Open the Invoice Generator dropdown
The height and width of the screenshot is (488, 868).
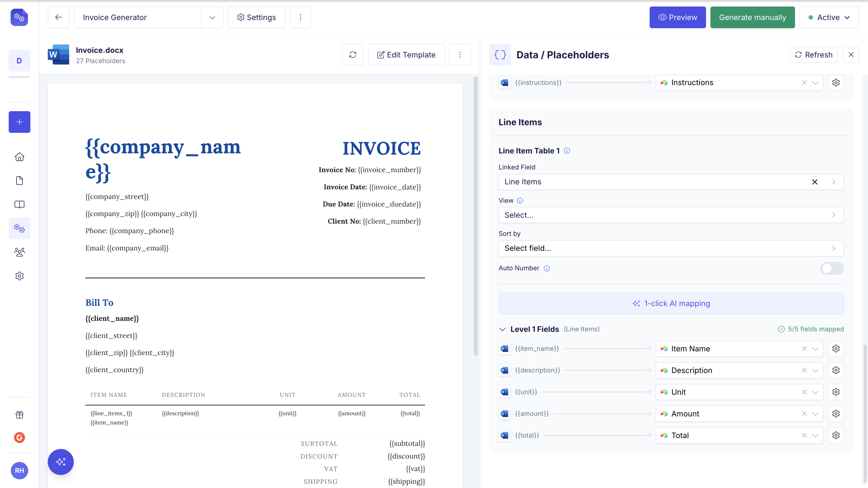click(212, 17)
